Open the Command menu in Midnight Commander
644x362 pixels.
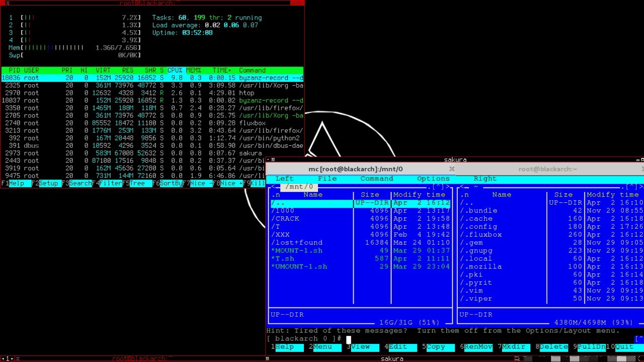coord(376,178)
